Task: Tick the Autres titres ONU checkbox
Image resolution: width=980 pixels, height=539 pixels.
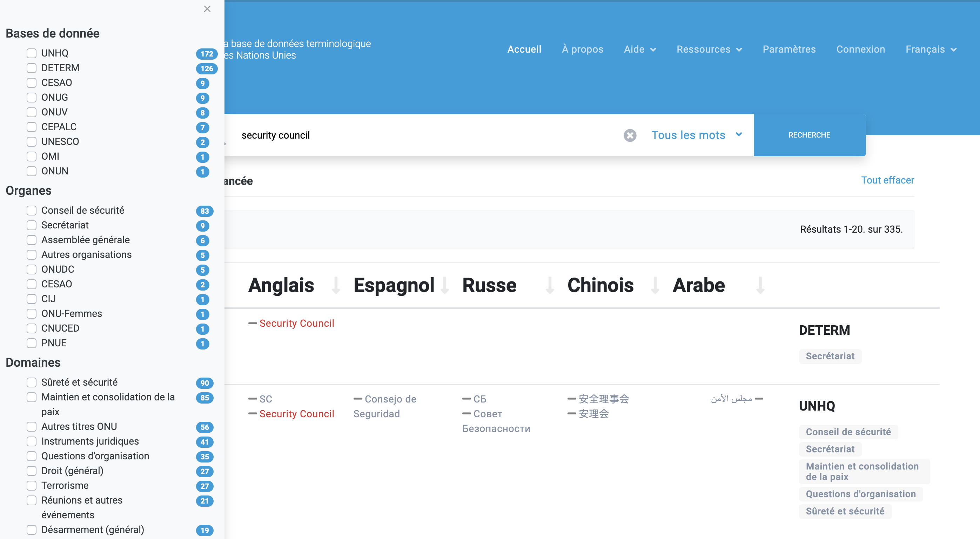Action: pyautogui.click(x=32, y=426)
